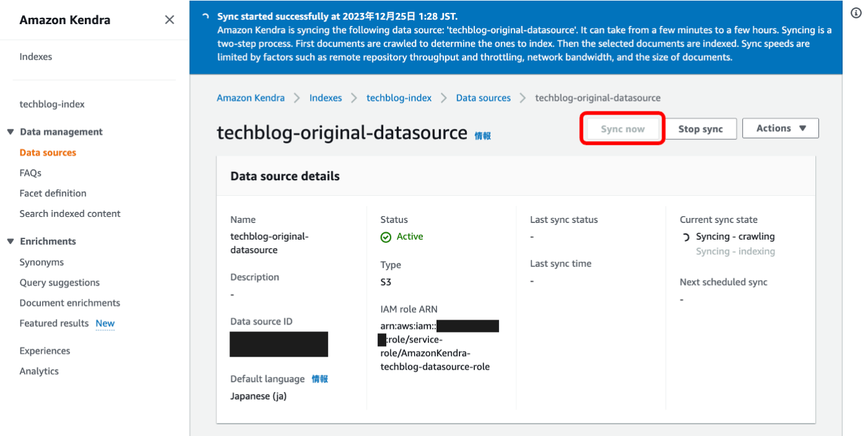Screen dimensions: 868x436
Task: Click the Data source ID label
Action: (x=262, y=322)
